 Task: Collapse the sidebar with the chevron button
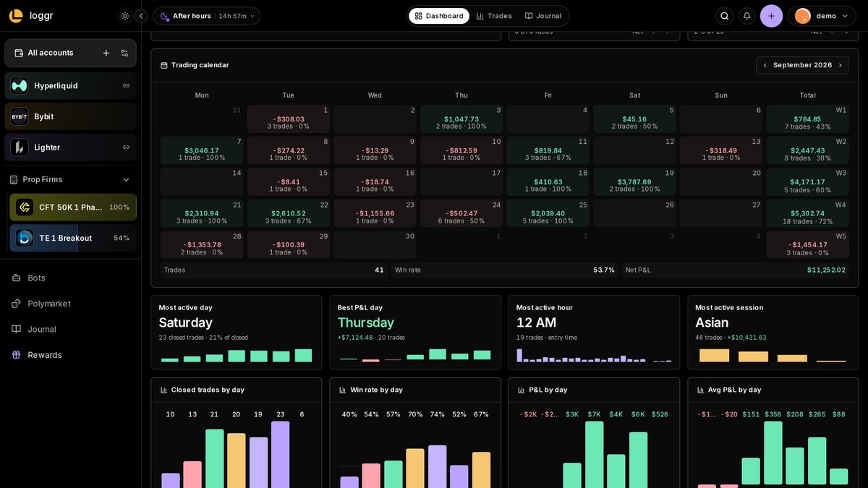[142, 16]
